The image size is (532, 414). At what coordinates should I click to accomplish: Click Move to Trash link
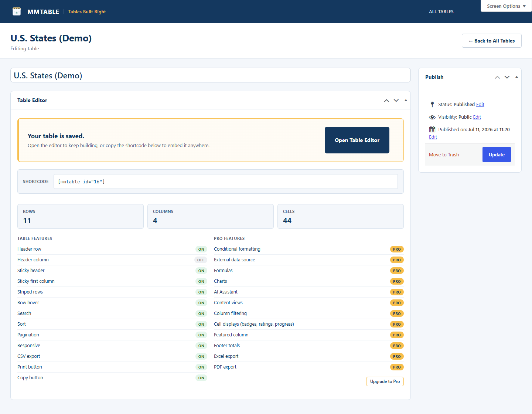[444, 155]
